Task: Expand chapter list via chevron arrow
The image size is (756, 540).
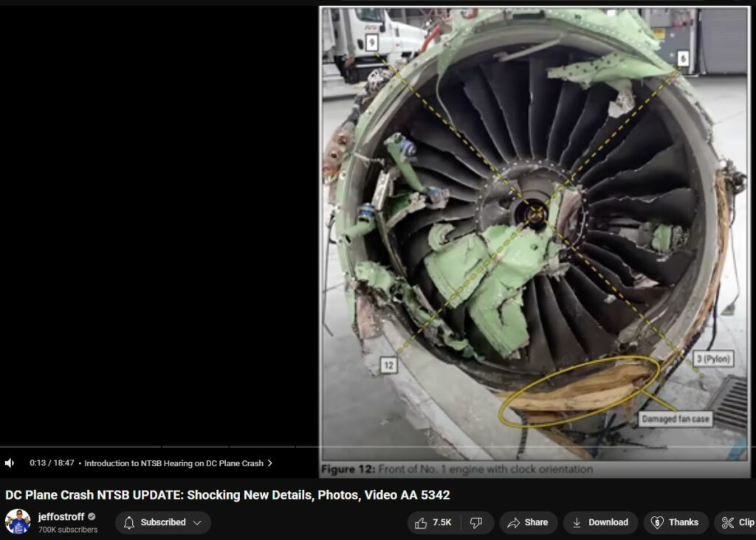Action: click(270, 463)
